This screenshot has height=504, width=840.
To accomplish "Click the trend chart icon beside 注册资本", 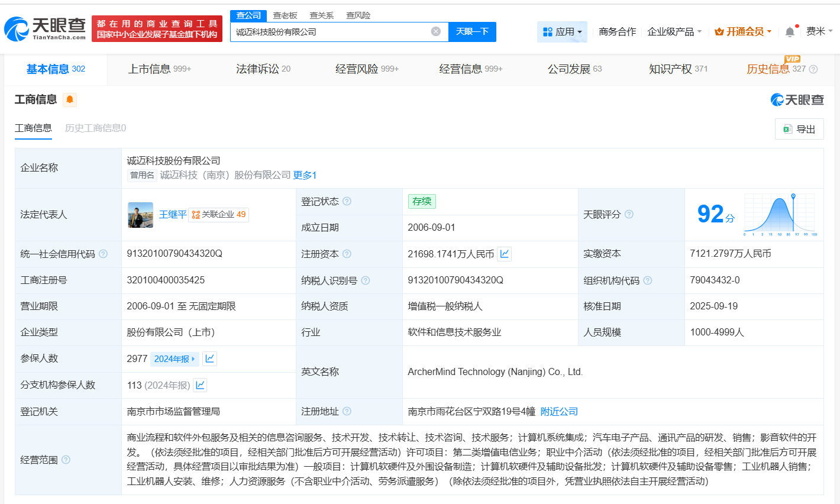I will click(505, 254).
